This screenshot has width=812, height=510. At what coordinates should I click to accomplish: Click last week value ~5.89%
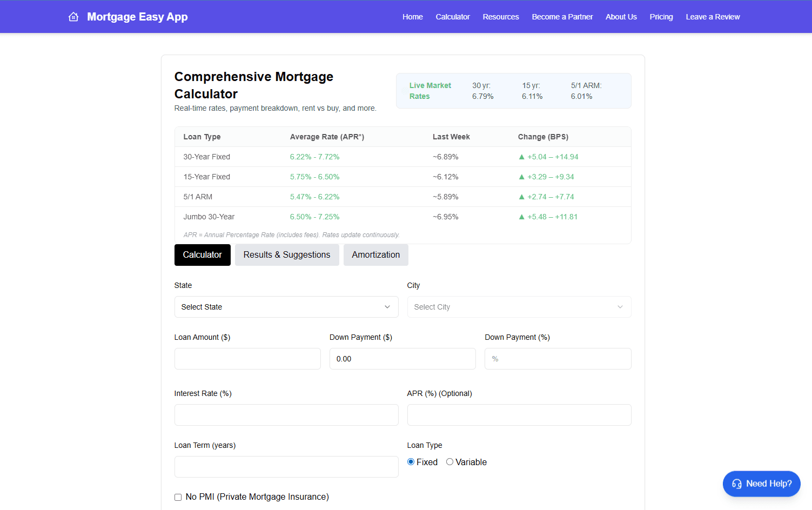point(446,197)
